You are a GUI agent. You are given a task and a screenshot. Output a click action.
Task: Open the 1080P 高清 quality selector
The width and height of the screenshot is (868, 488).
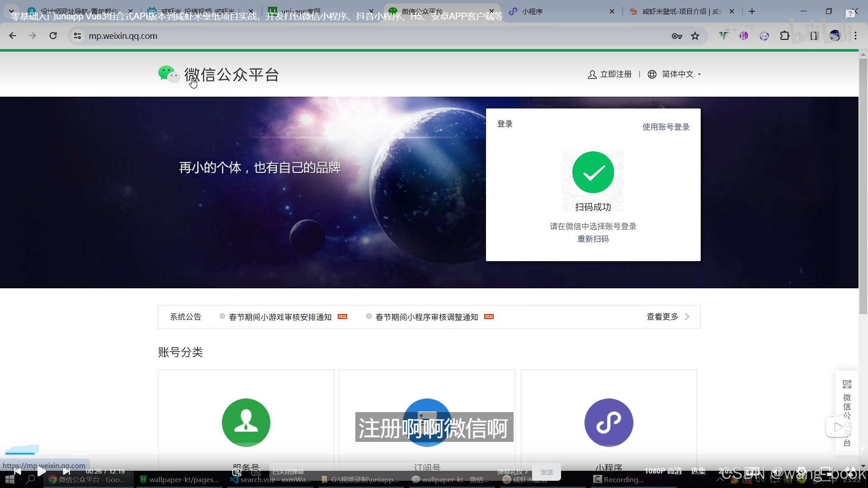click(663, 471)
